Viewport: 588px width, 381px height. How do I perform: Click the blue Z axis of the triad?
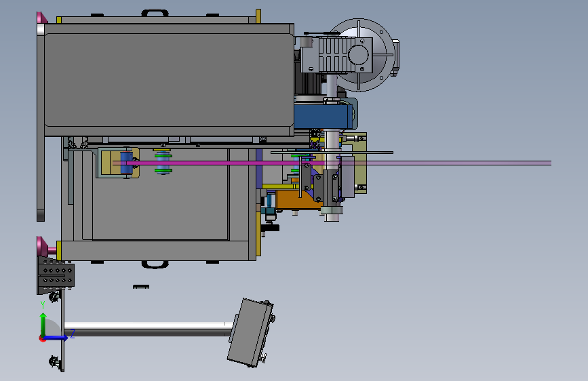click(x=56, y=338)
